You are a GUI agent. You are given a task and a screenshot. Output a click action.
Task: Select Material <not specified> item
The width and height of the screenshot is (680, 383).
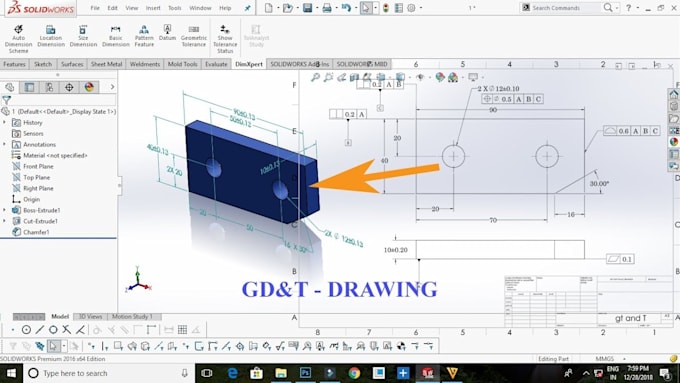click(x=55, y=155)
